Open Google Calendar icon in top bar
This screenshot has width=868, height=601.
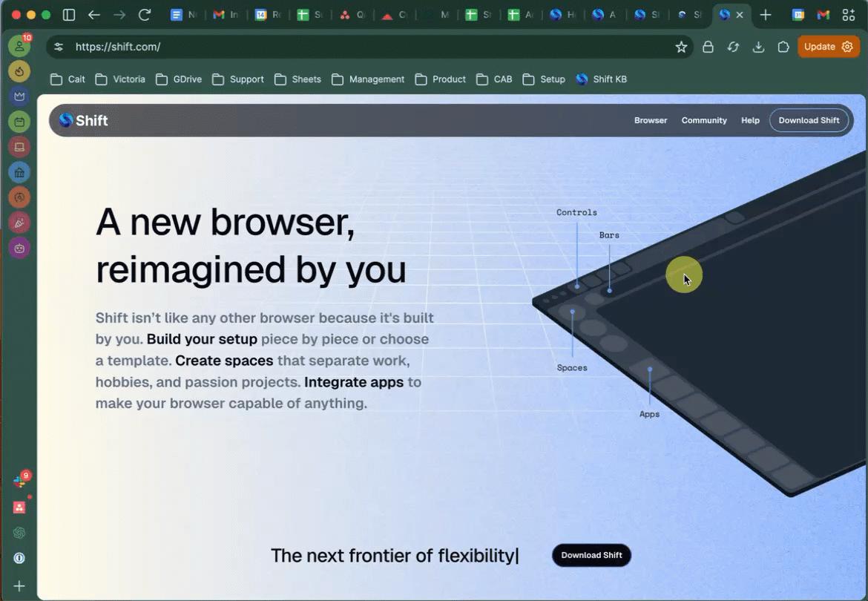[x=798, y=15]
